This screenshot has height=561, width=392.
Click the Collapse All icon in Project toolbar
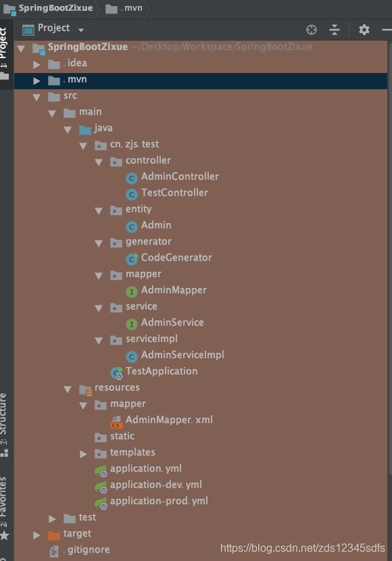(335, 30)
